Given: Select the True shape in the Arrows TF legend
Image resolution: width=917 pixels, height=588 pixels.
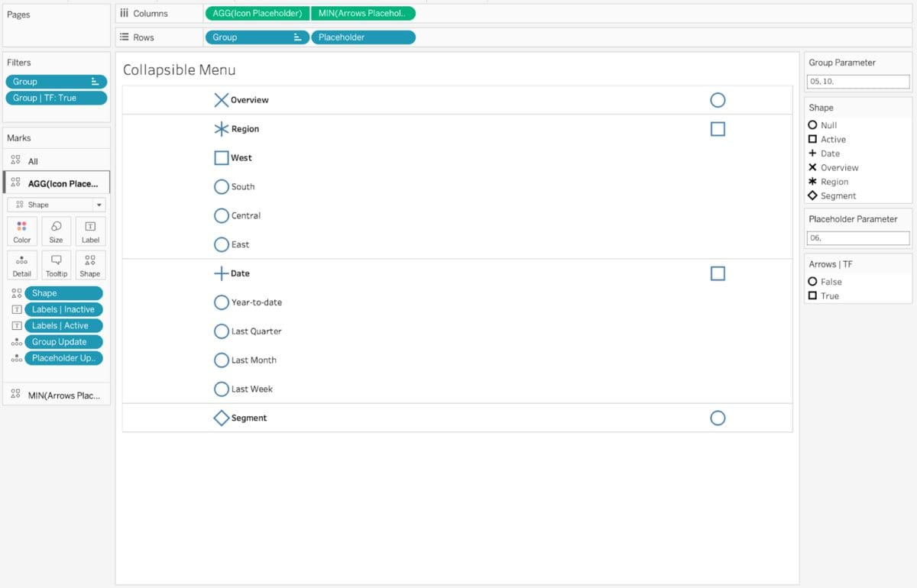Looking at the screenshot, I should click(x=812, y=296).
